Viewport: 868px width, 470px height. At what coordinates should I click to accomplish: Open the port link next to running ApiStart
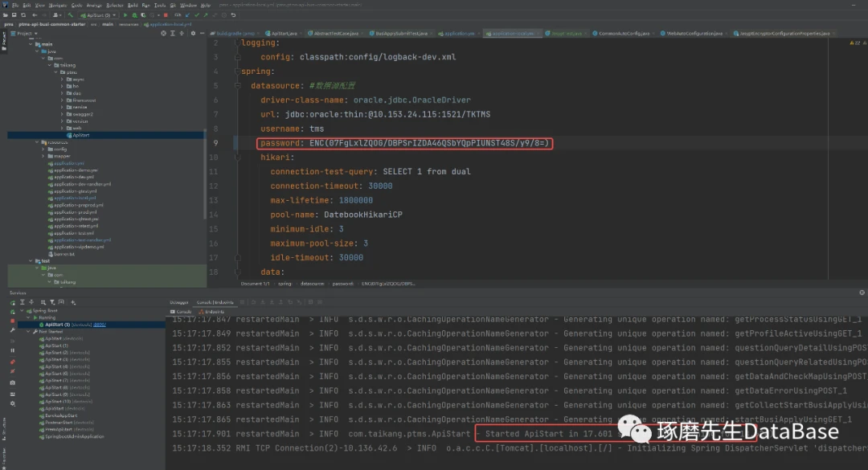click(100, 325)
